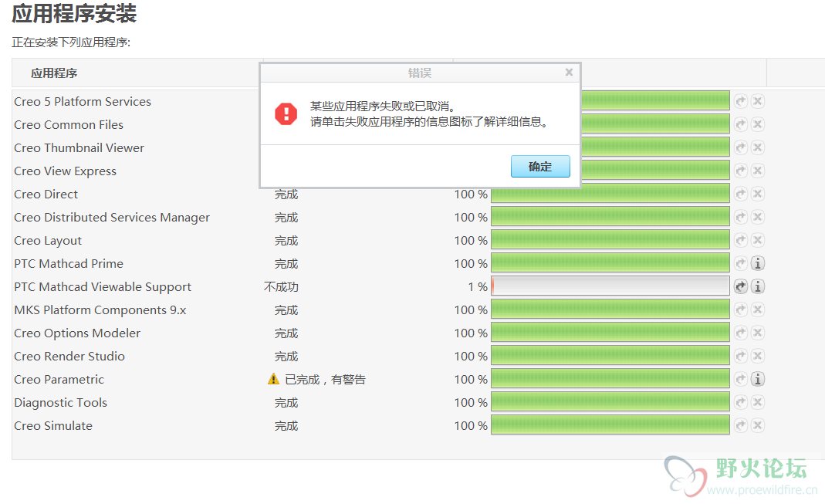Screen dimensions: 825x504
Task: Cancel icon for Creo Common Files
Action: (x=758, y=124)
